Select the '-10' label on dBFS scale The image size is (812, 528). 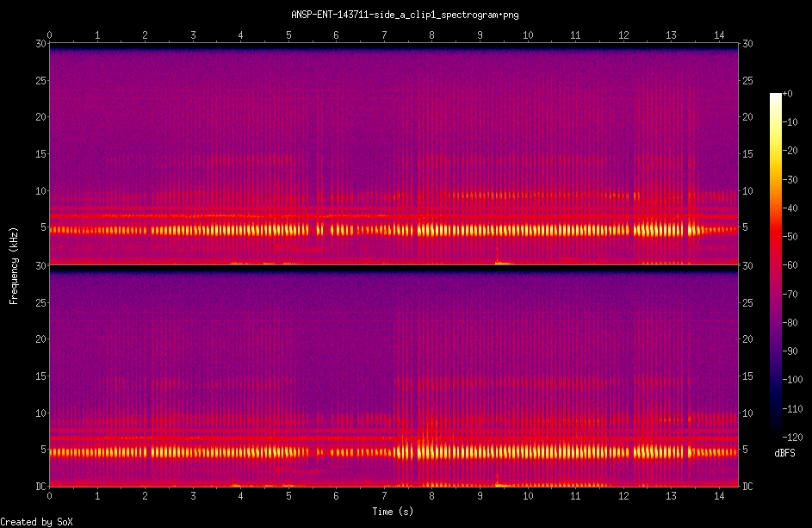[x=790, y=122]
